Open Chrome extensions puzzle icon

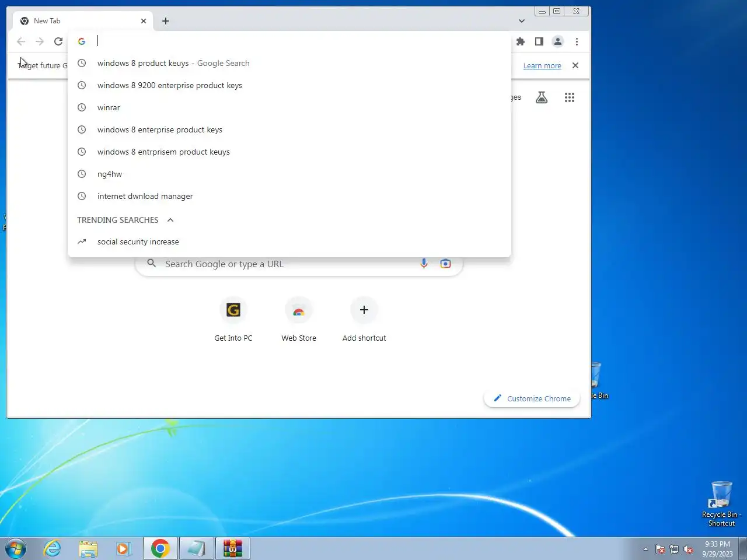point(521,41)
